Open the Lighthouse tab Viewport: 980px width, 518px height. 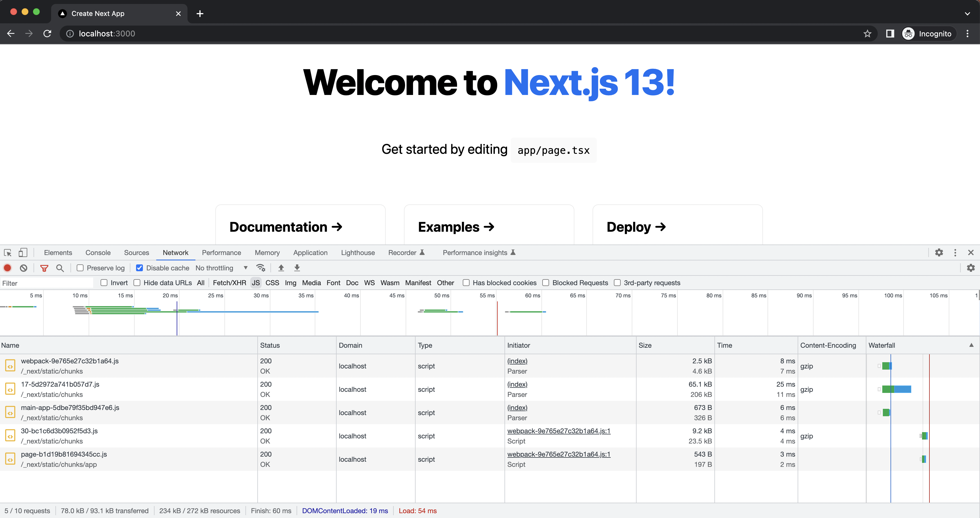point(358,252)
